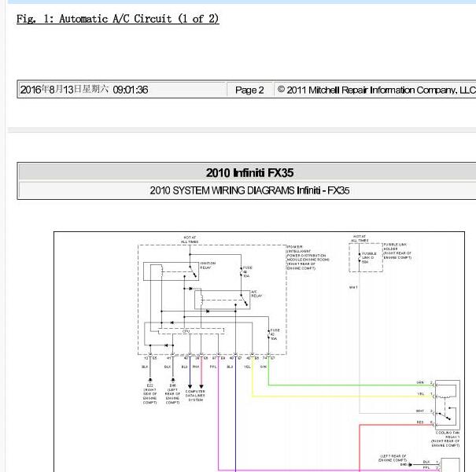
Task: Click the 'COOLING FAN RELAY 1' label
Action: click(x=445, y=439)
